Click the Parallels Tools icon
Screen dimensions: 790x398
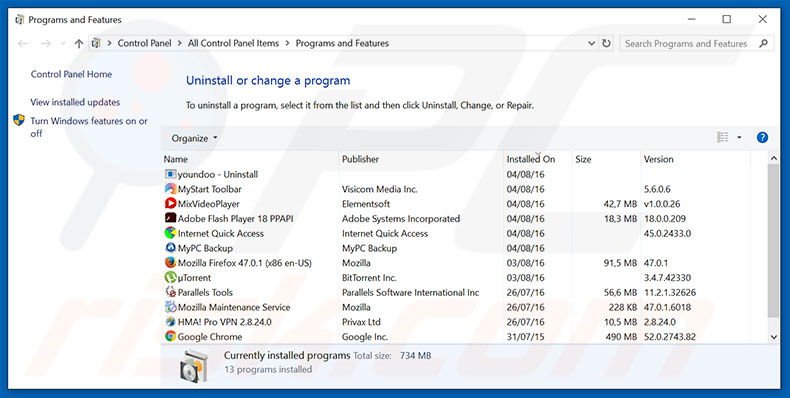point(170,292)
